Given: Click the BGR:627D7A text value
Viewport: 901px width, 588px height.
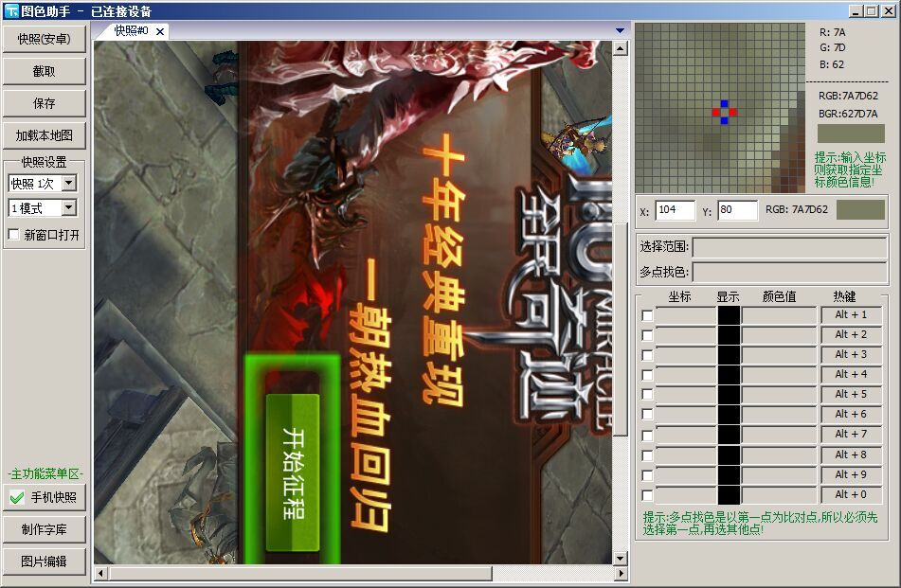Looking at the screenshot, I should tap(848, 114).
